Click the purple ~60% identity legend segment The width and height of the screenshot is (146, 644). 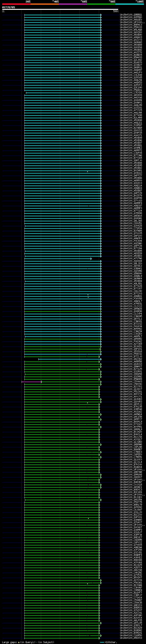[73, 4]
